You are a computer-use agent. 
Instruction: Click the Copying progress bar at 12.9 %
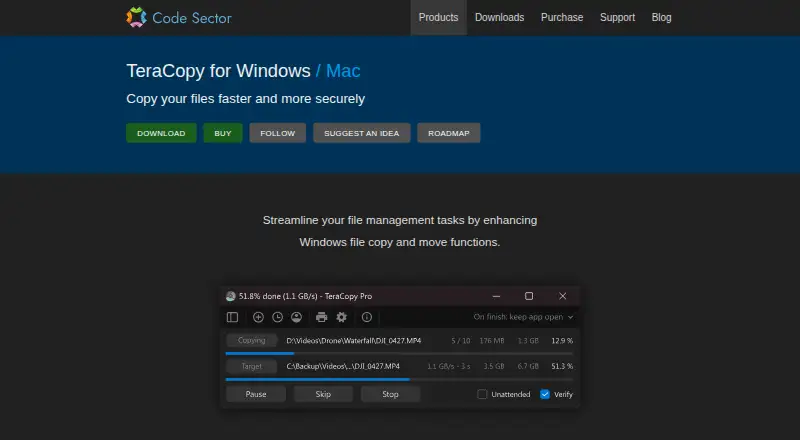coord(399,353)
